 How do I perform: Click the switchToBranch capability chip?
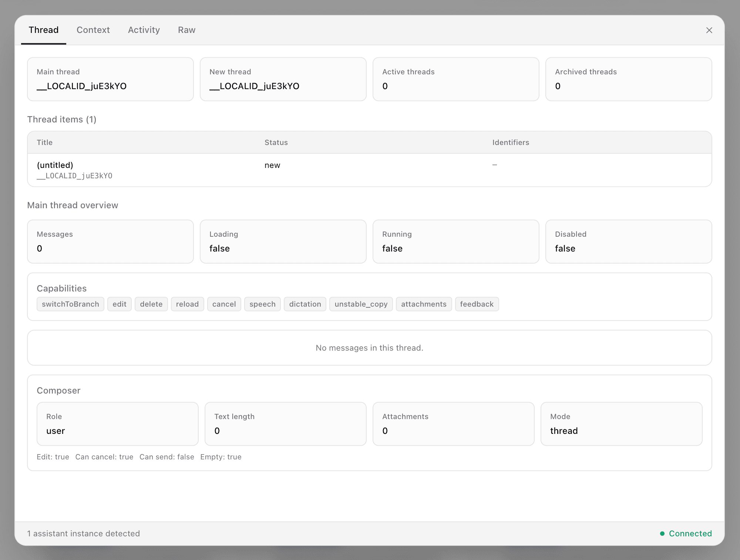[x=70, y=304]
